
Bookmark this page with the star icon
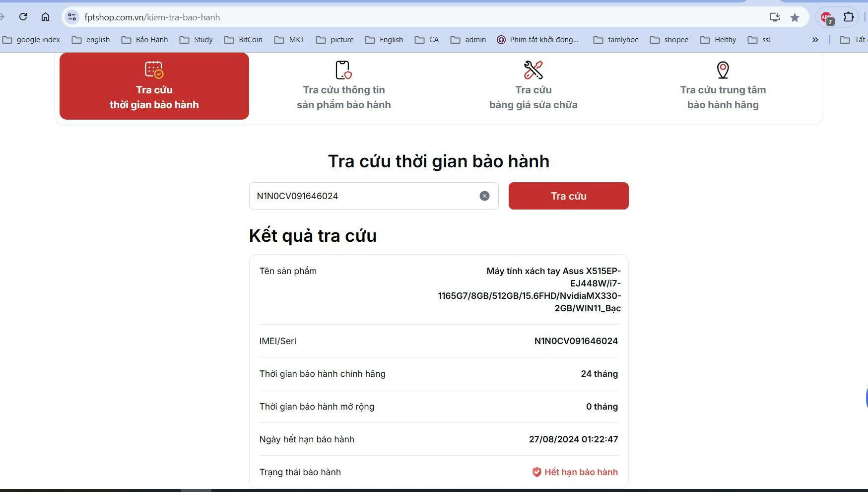point(795,17)
